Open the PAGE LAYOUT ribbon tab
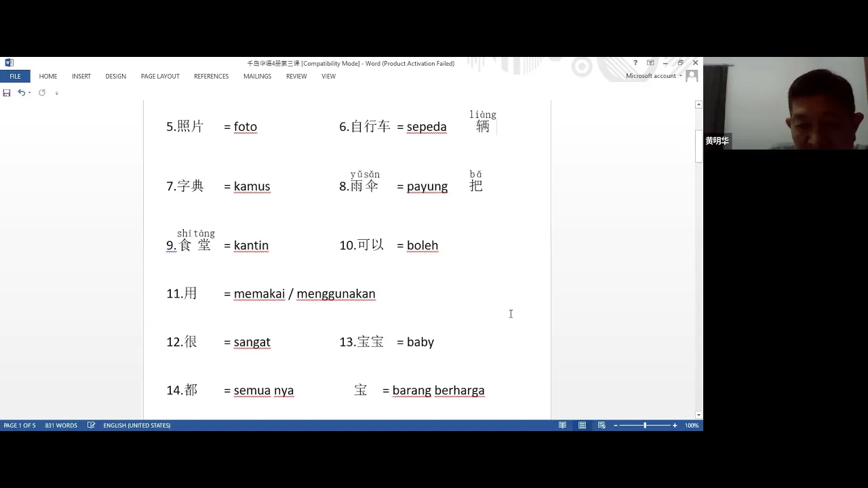This screenshot has width=868, height=488. 160,77
